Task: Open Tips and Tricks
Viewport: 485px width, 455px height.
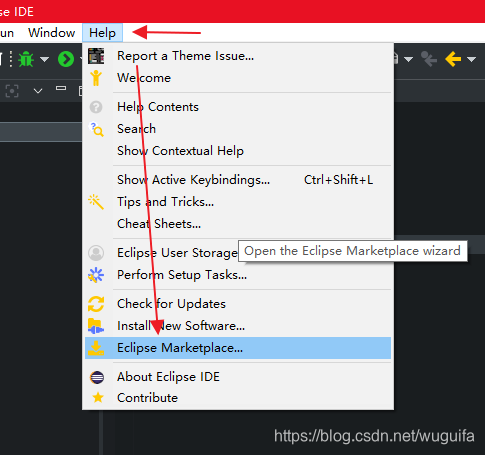Action: pyautogui.click(x=238, y=202)
